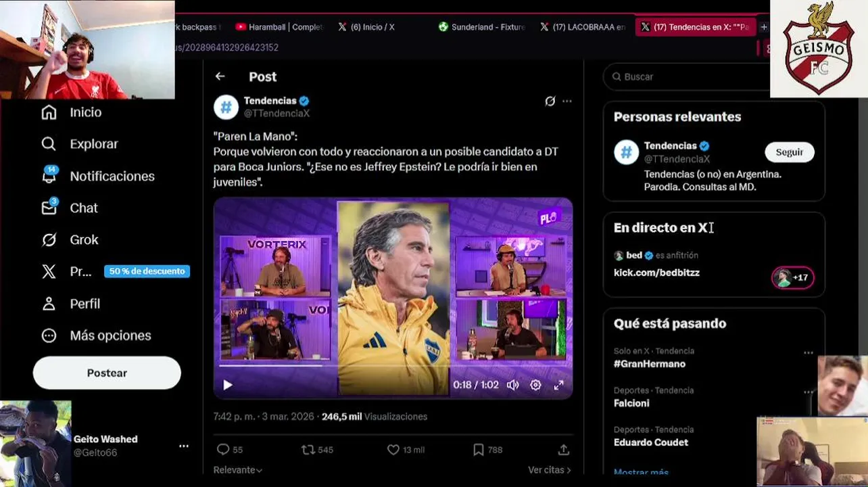Expand the Relevante sort dropdown

click(x=238, y=469)
